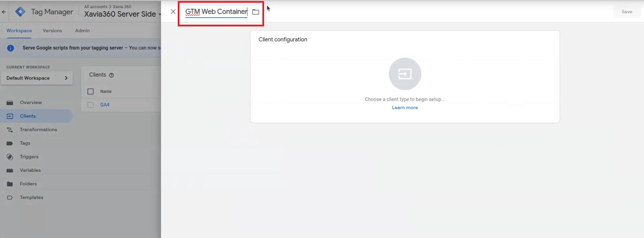The height and width of the screenshot is (238, 644).
Task: Expand the Default Workspace selector
Action: point(37,78)
